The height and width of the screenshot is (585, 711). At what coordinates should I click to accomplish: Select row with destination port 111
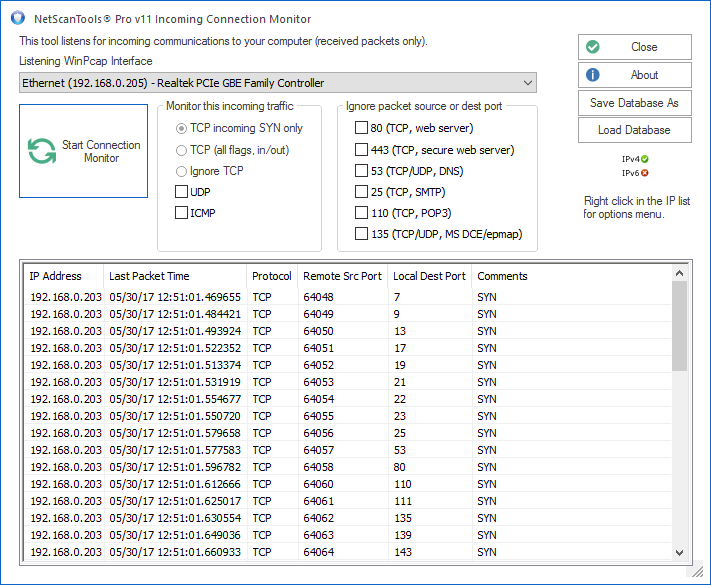pos(347,501)
